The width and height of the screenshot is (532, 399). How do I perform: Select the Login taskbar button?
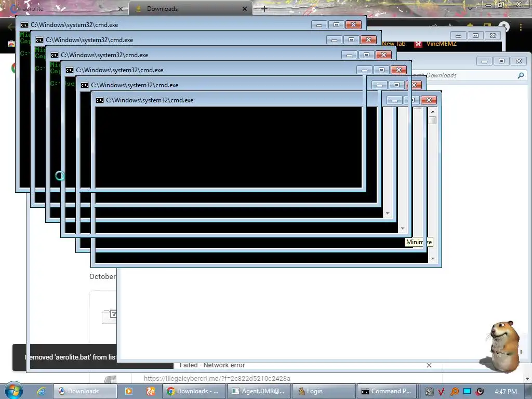click(323, 391)
